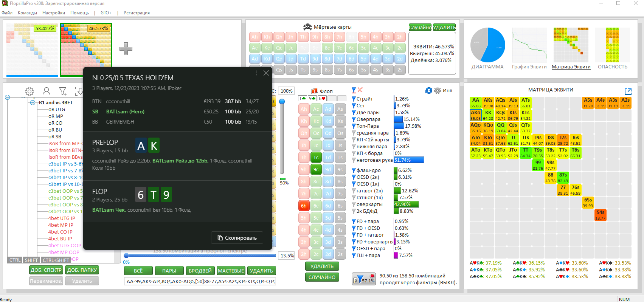Image resolution: width=644 pixels, height=302 pixels.
Task: Click the range text input field
Action: [x=200, y=281]
